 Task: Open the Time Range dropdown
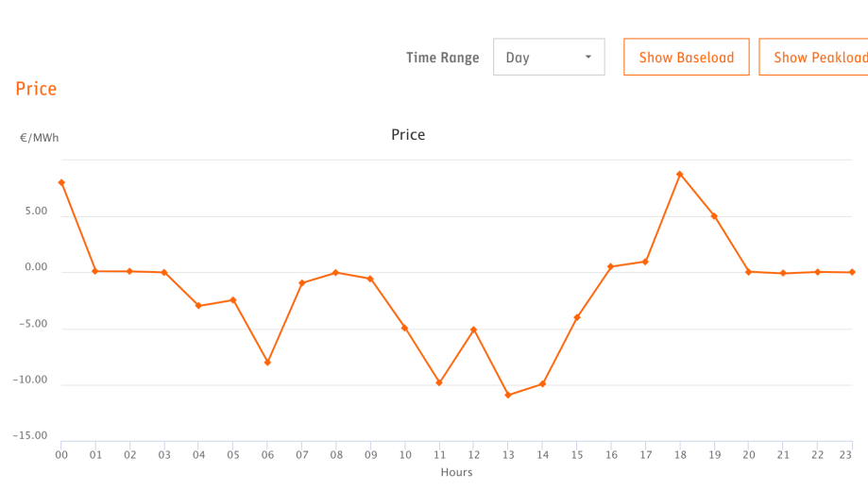pos(548,58)
